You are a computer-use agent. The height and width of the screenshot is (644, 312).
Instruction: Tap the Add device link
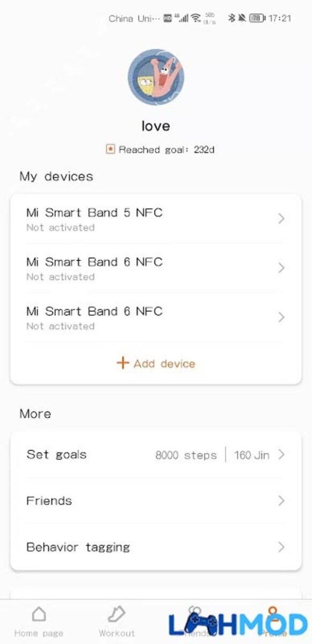click(x=156, y=363)
